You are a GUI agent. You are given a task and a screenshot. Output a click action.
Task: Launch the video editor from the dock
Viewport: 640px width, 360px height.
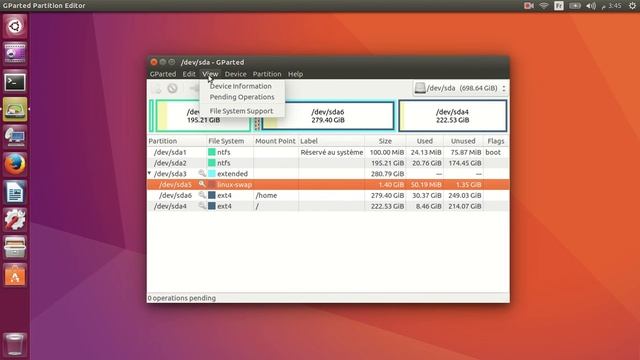pyautogui.click(x=15, y=54)
